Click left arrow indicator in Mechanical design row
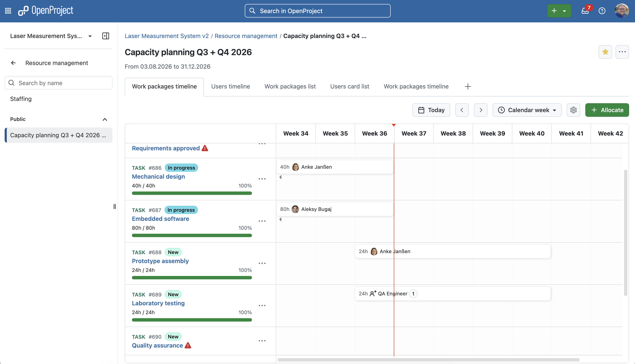 (280, 177)
